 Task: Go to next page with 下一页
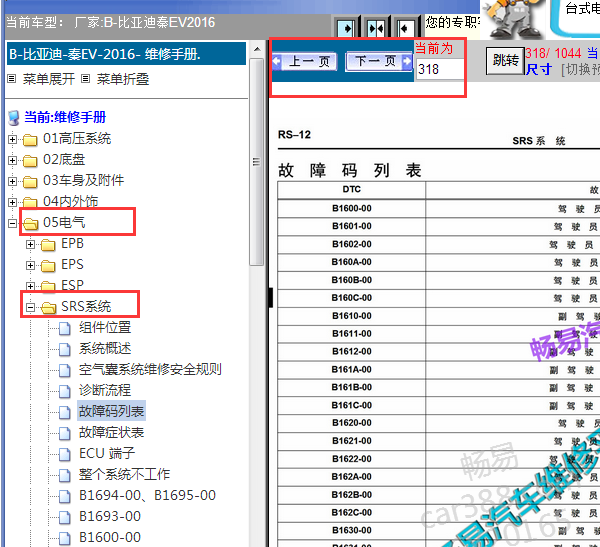tap(379, 61)
